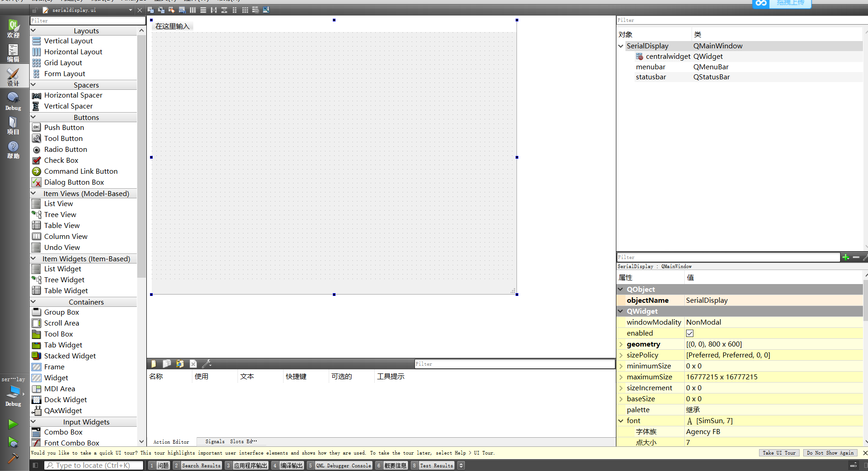Screen dimensions: 868x471
Task: Switch to Edit Buddies mode icon
Action: click(172, 10)
